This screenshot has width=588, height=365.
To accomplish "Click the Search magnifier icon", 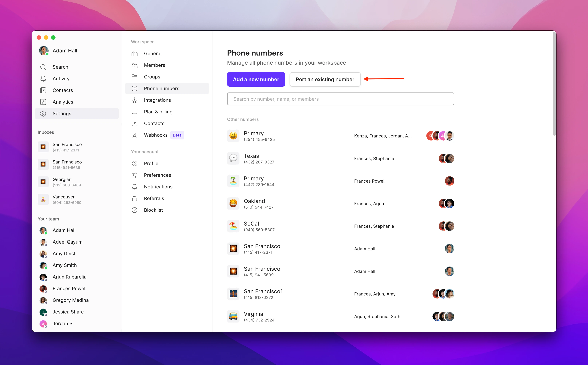I will tap(43, 67).
